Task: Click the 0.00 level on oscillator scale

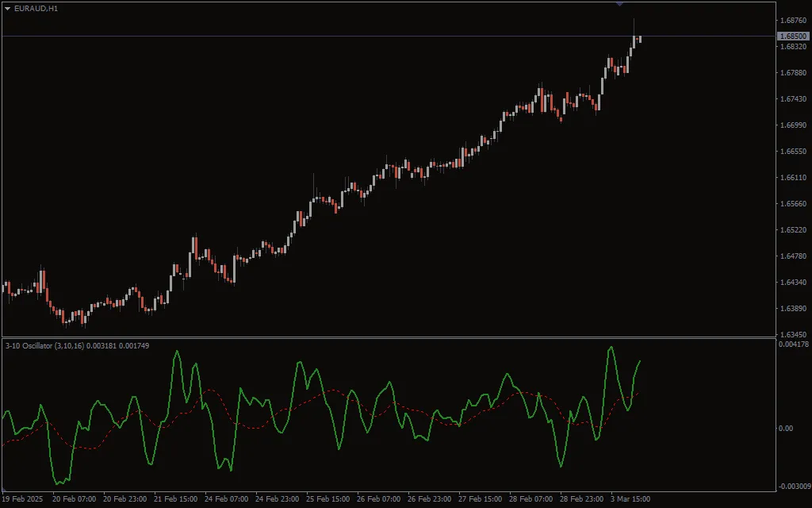Action: pyautogui.click(x=786, y=429)
